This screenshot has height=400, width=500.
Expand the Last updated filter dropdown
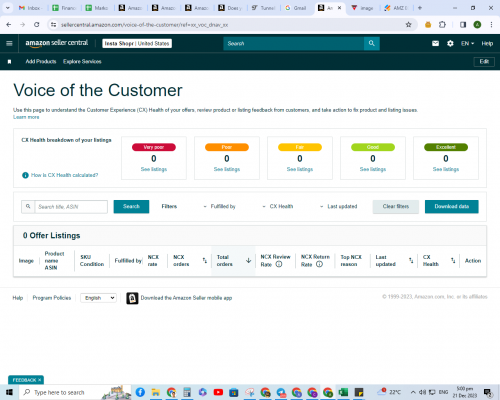338,207
